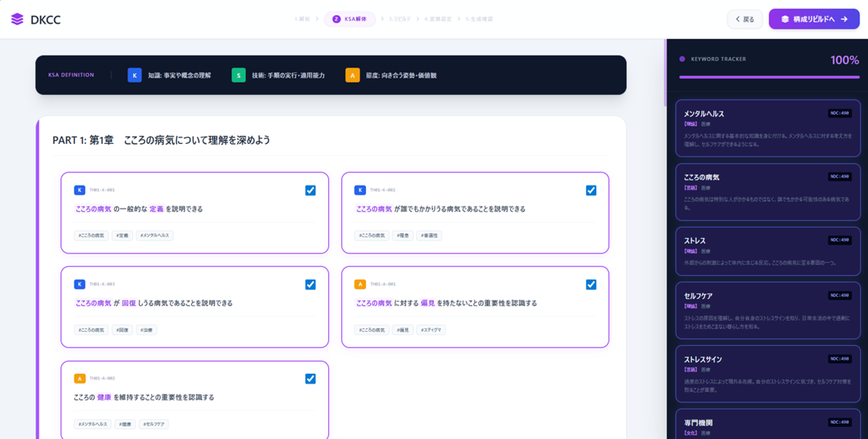Click the KEYWORD TRACKER heading

tap(718, 59)
